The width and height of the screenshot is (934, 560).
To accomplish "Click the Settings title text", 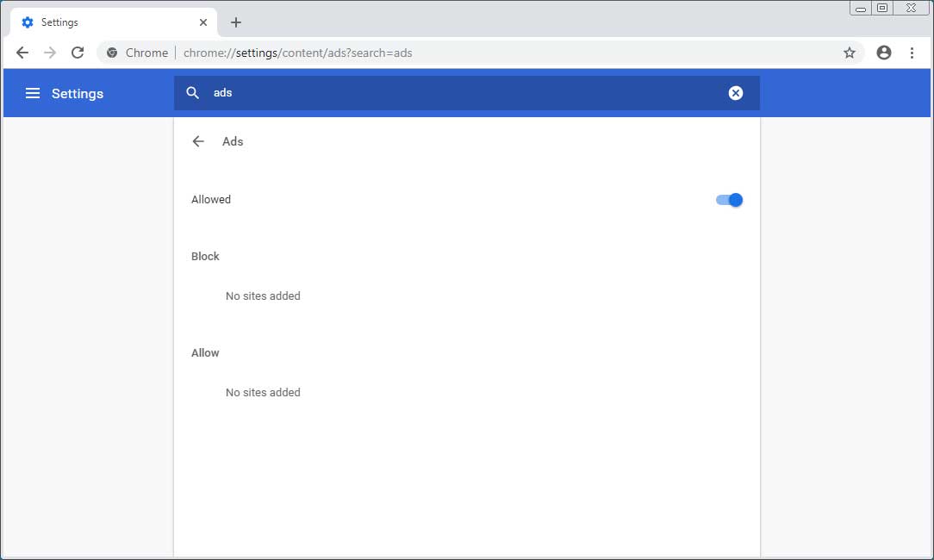I will click(77, 93).
